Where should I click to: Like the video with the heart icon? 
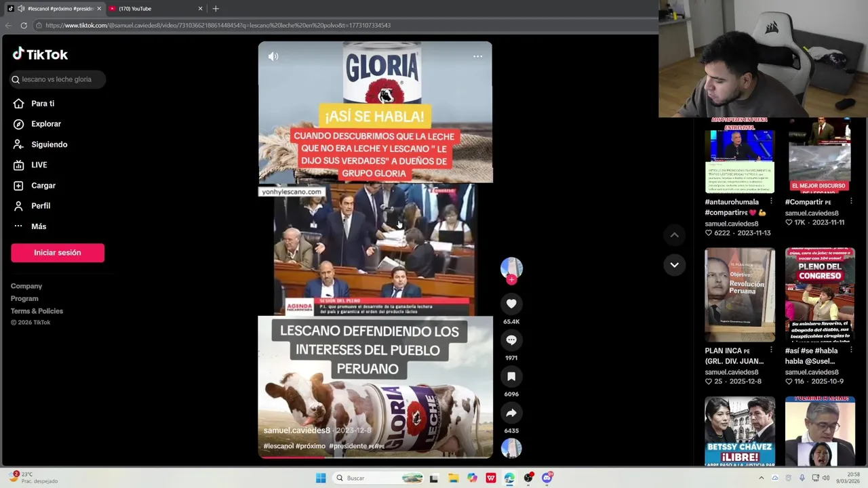511,304
